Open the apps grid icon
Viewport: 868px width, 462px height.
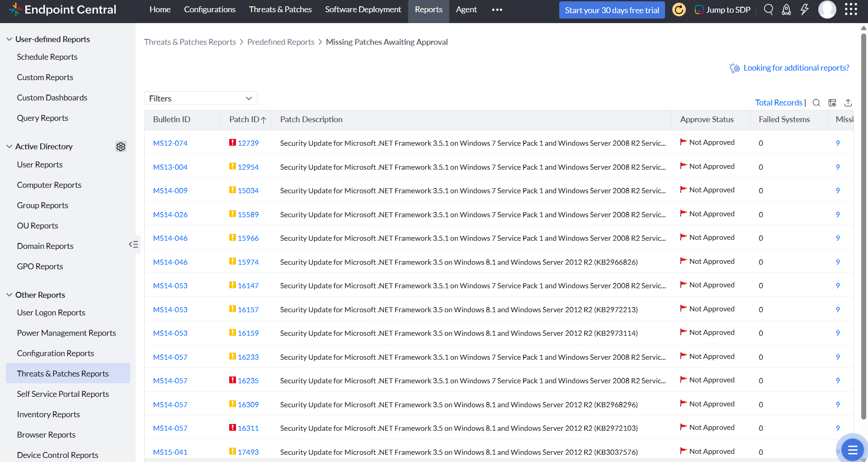click(851, 10)
